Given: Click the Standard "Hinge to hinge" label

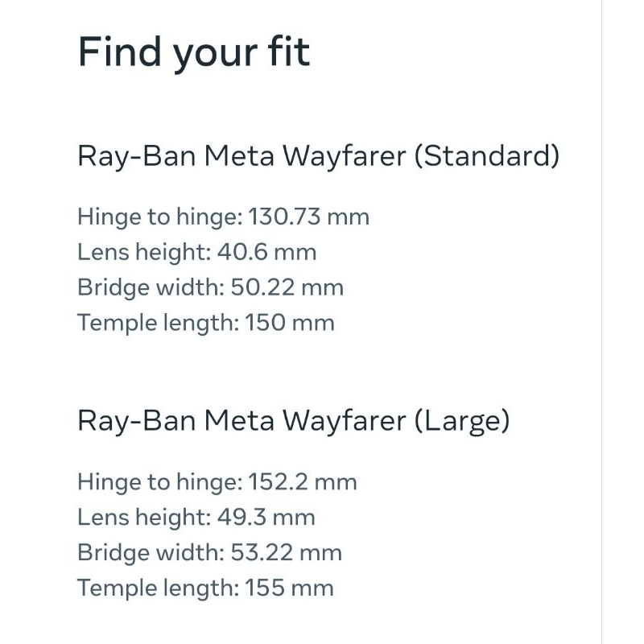Looking at the screenshot, I should click(159, 217).
